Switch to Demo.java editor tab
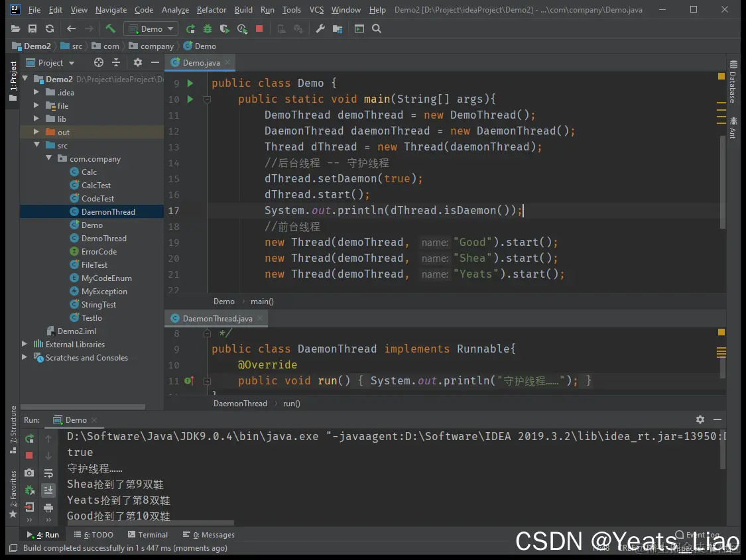 pyautogui.click(x=201, y=63)
